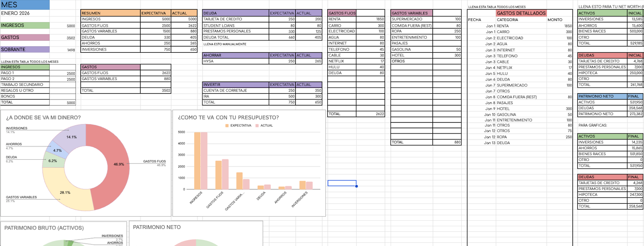The height and width of the screenshot is (246, 644).
Task: Click the ENERO 2026 month cell
Action: click(25, 13)
